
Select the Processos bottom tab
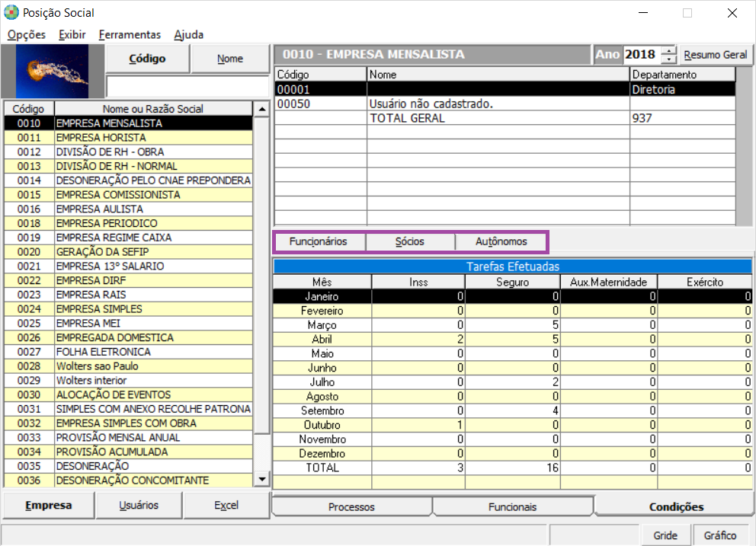click(351, 506)
